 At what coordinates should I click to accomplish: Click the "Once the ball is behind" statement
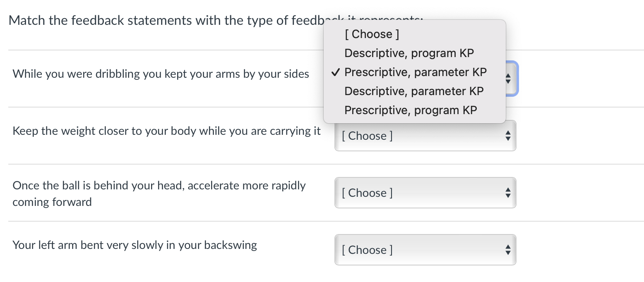click(x=159, y=194)
